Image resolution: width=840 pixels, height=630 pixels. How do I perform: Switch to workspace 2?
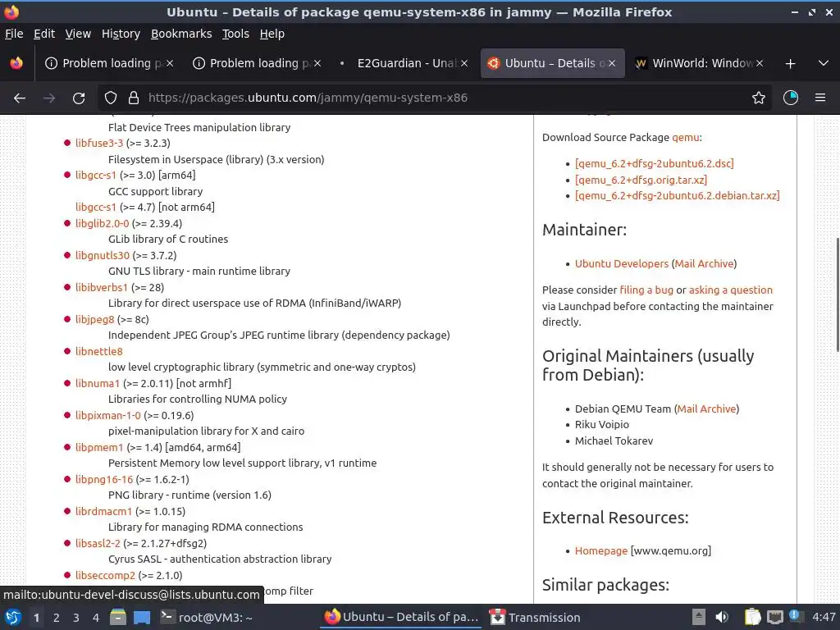click(x=57, y=618)
